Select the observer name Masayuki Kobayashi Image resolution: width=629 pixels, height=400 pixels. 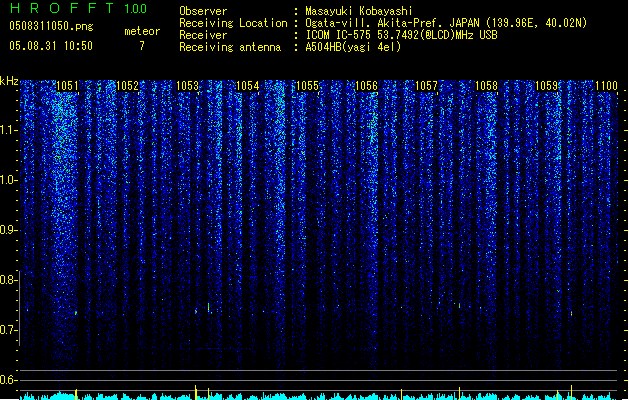click(x=359, y=11)
